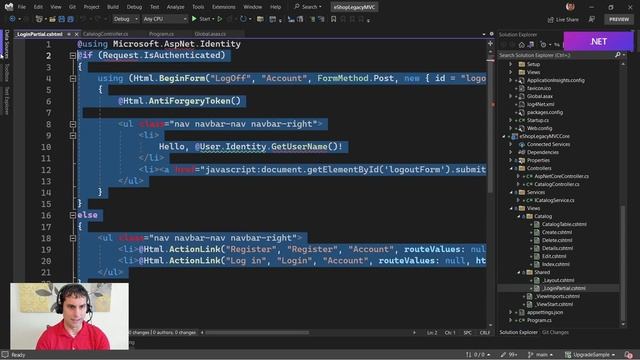Click pin icon on _LoginPartial.cshtml tab
Screen dimensions: 640x360
pyautogui.click(x=69, y=34)
